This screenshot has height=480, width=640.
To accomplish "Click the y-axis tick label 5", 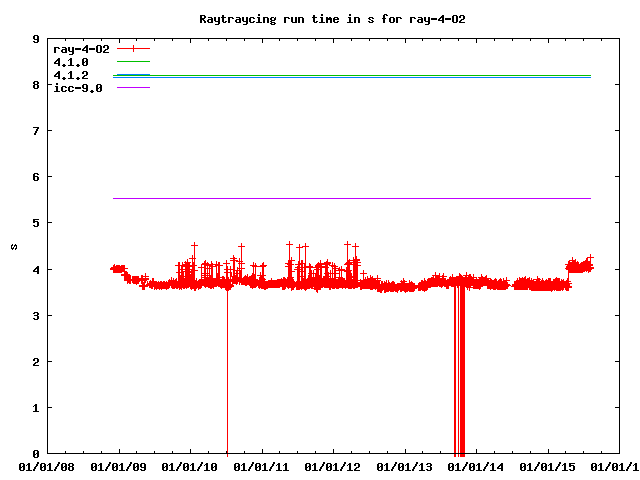I will [x=36, y=223].
